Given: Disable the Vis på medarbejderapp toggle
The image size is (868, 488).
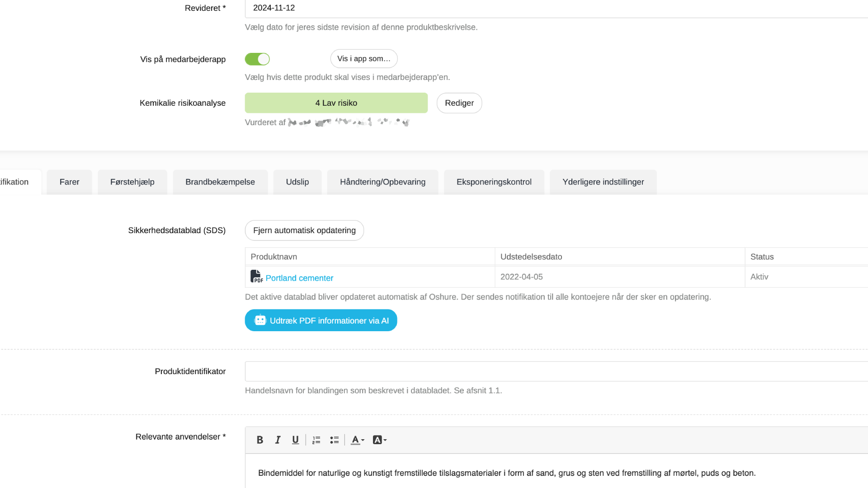Looking at the screenshot, I should click(257, 59).
